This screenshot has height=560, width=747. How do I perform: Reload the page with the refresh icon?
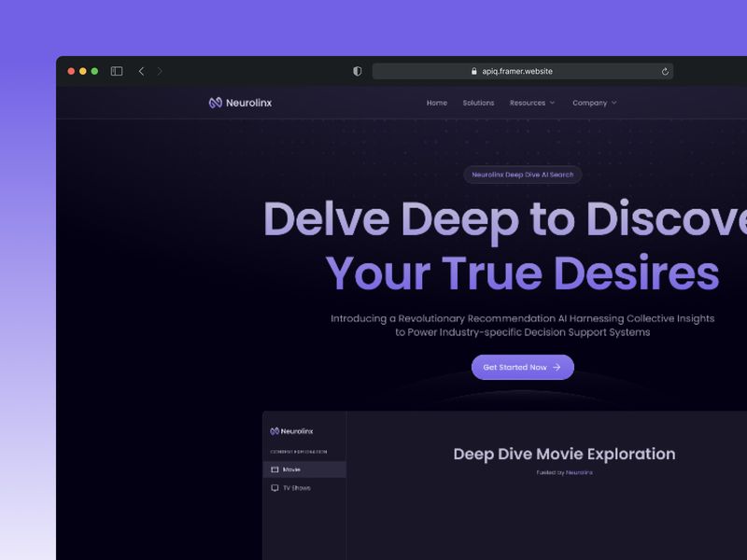click(x=665, y=72)
